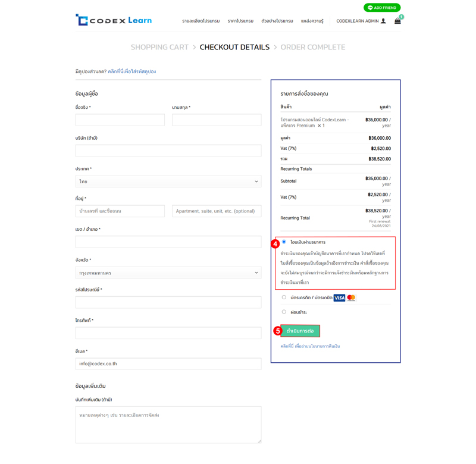Screen dimensions: 476x464
Task: Select credit/debit card payment option
Action: pos(284,297)
